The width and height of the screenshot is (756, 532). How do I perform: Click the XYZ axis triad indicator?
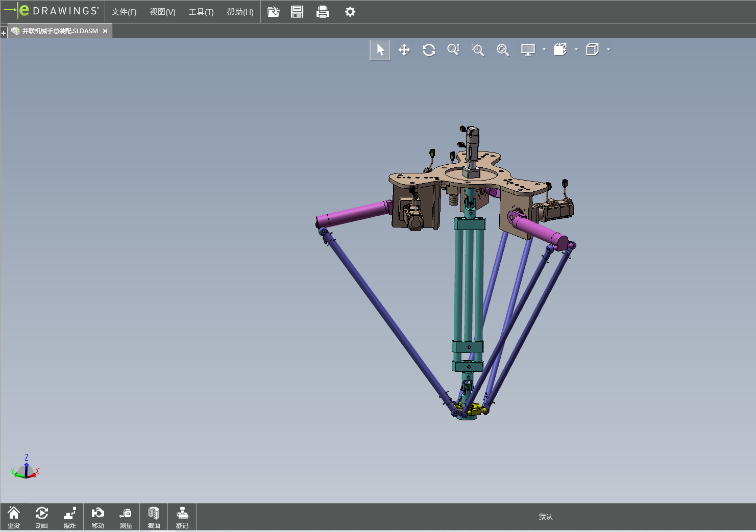click(x=25, y=467)
